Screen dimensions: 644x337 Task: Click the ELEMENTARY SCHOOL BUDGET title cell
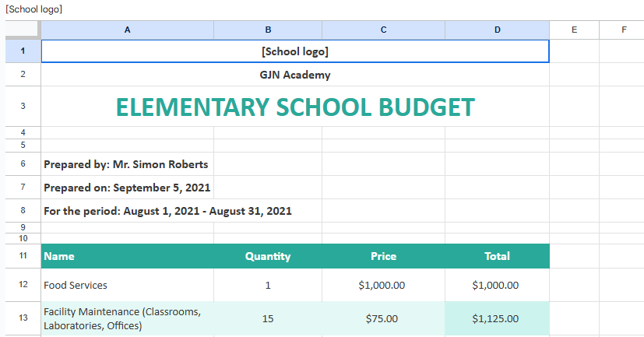[294, 107]
